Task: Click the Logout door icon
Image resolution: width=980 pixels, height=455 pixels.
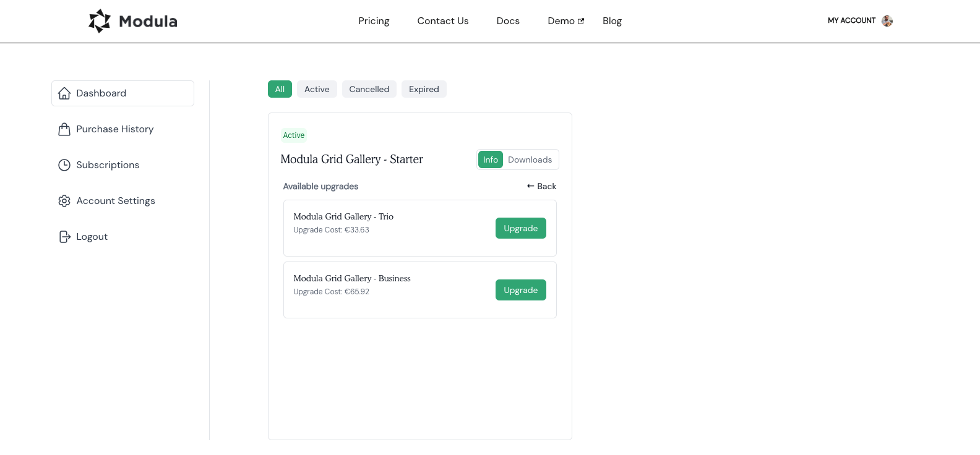Action: coord(64,237)
